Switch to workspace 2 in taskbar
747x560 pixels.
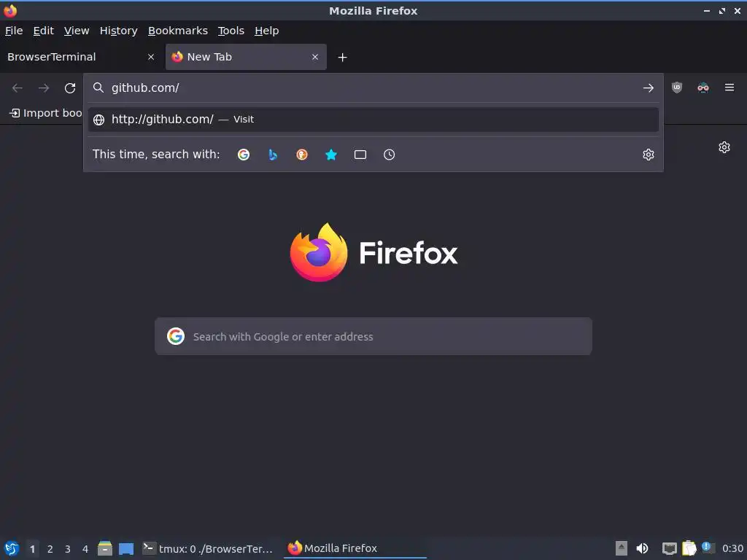pyautogui.click(x=50, y=549)
